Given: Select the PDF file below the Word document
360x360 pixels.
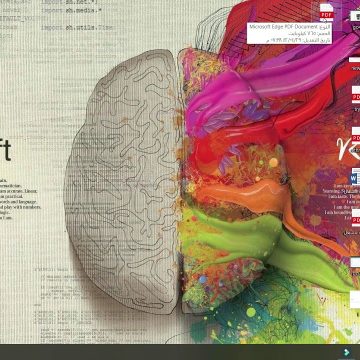Looking at the screenshot, I should coord(356,218).
